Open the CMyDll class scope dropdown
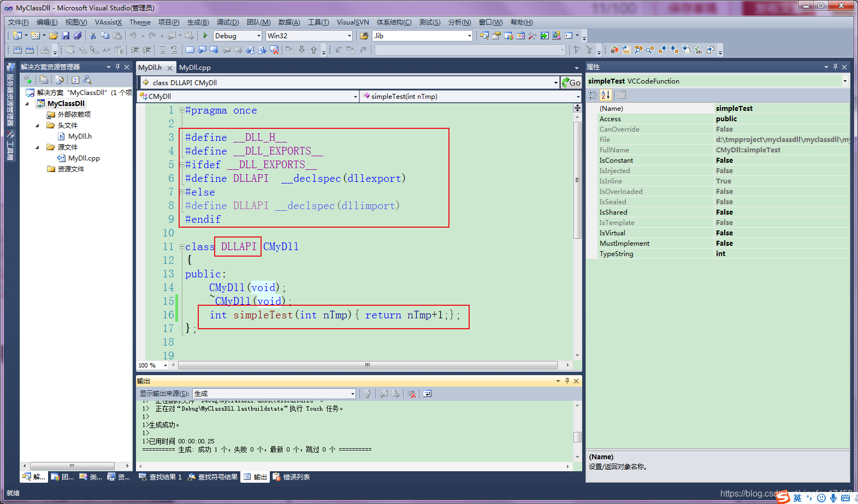This screenshot has width=858, height=504. (x=355, y=97)
